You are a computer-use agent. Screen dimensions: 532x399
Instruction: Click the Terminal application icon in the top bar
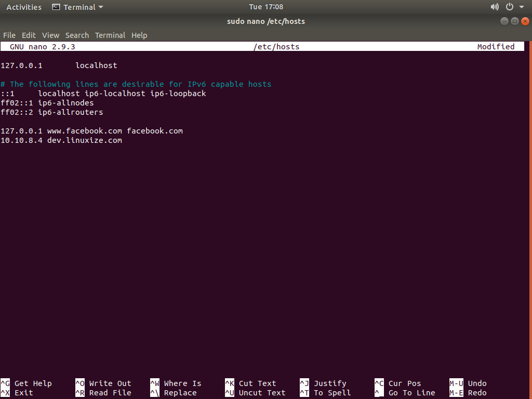pos(56,7)
